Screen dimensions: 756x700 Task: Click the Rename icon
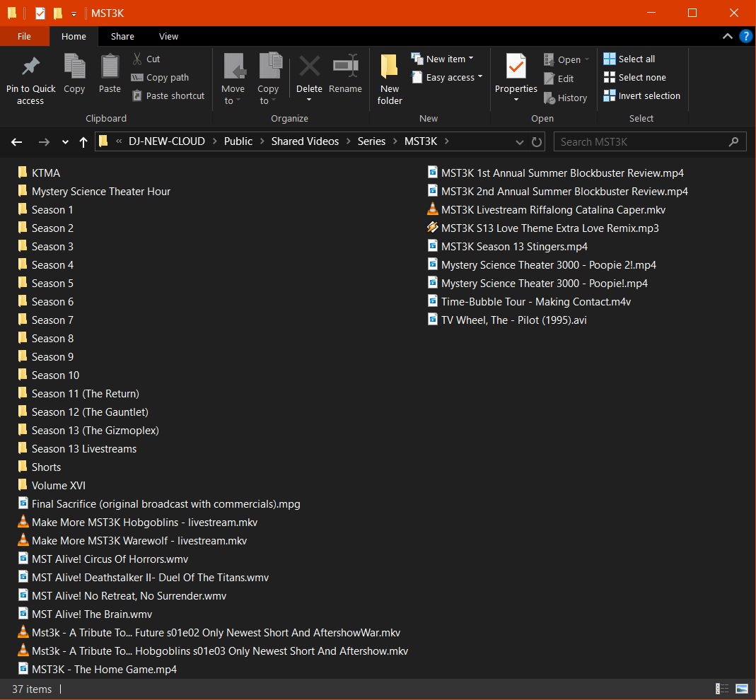pyautogui.click(x=345, y=66)
